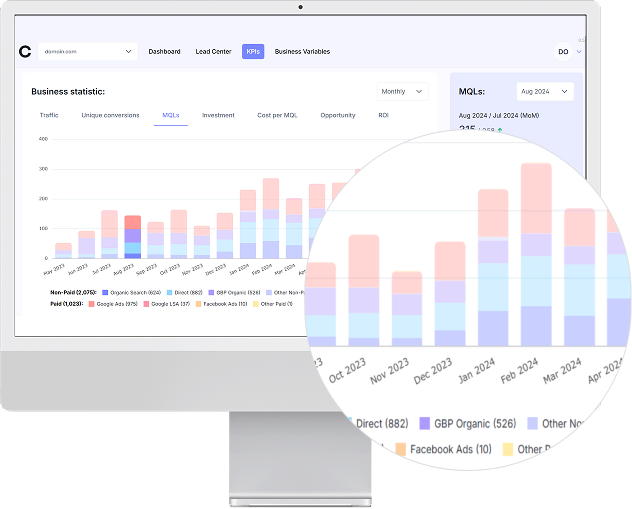Open the domain selector dropdown
The image size is (632, 509).
pyautogui.click(x=88, y=51)
